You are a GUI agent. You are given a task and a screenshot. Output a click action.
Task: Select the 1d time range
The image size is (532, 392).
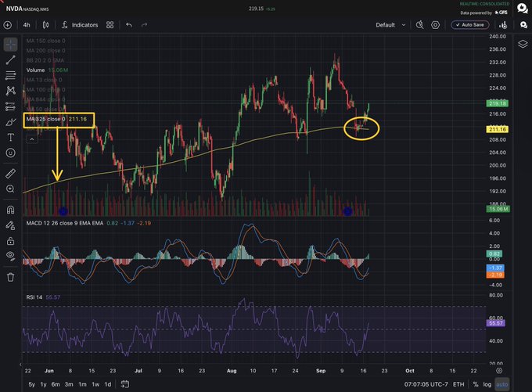(x=107, y=384)
